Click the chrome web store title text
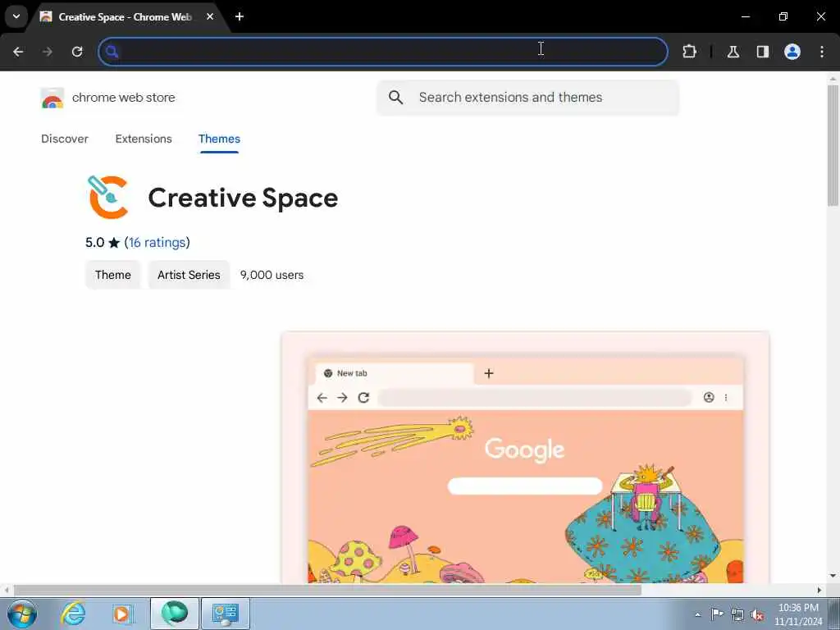Viewport: 840px width, 630px height. (x=124, y=98)
